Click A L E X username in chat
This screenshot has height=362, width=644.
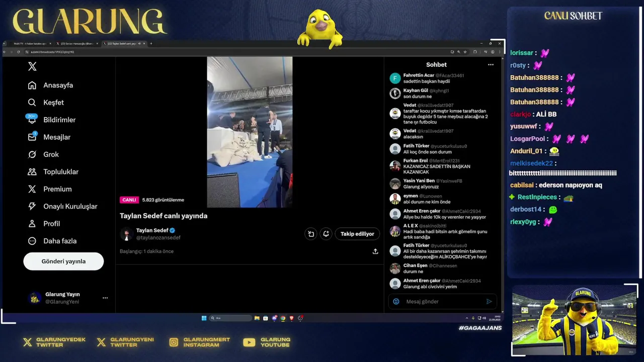411,226
